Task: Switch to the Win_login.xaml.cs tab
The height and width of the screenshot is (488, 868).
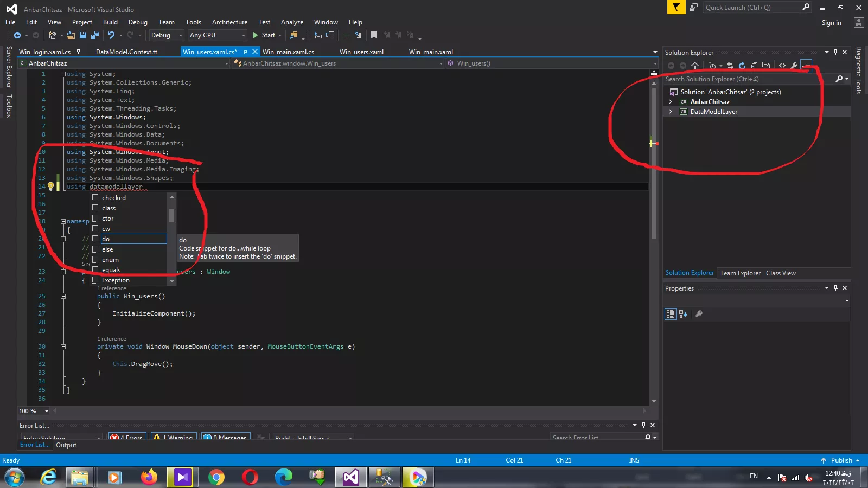Action: [x=44, y=52]
